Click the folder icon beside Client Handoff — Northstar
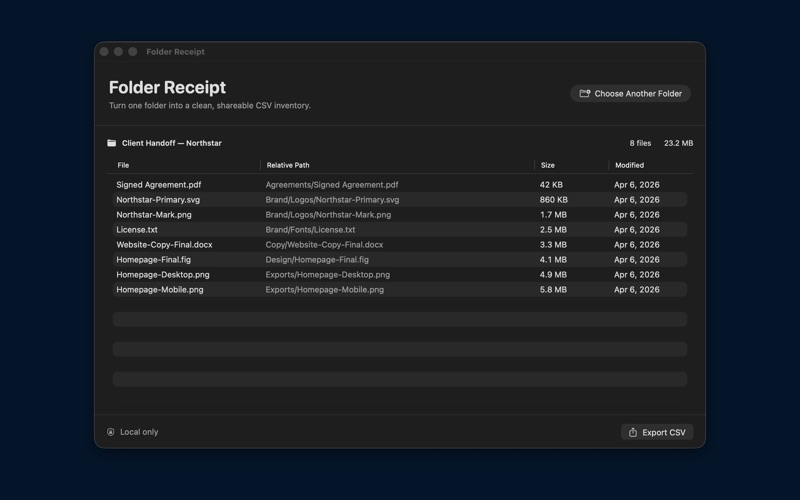Viewport: 800px width, 500px height. (111, 143)
